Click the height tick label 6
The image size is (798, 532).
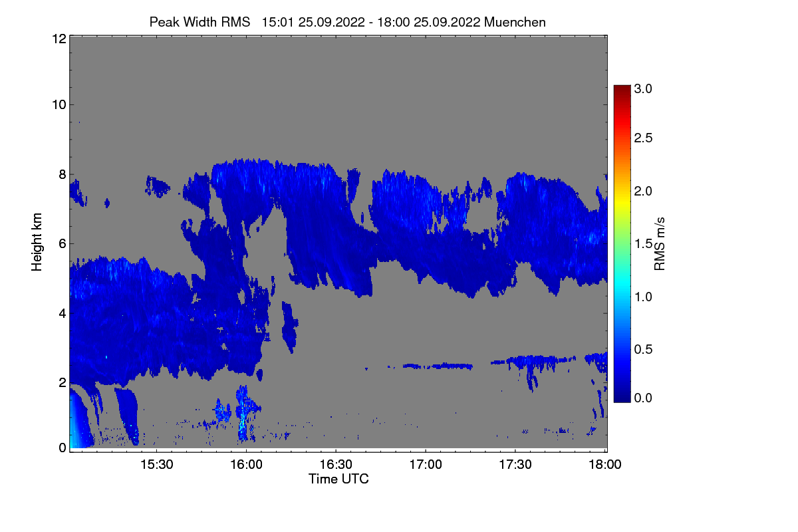[x=61, y=243]
